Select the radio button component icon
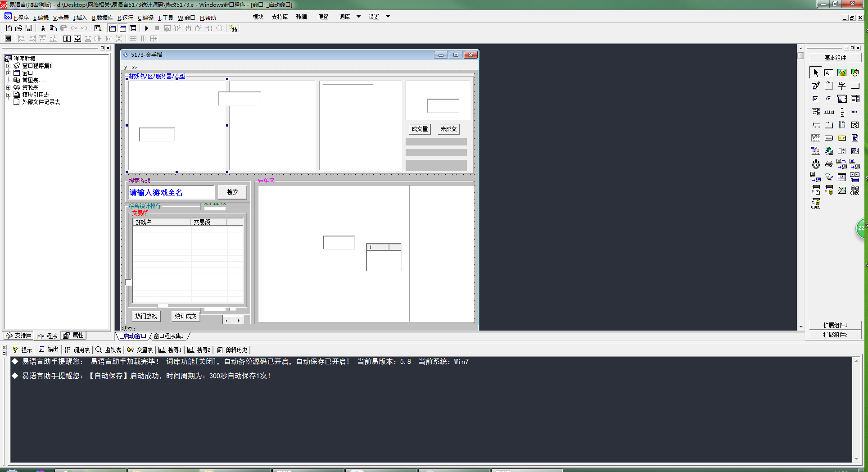The image size is (868, 472). (829, 99)
